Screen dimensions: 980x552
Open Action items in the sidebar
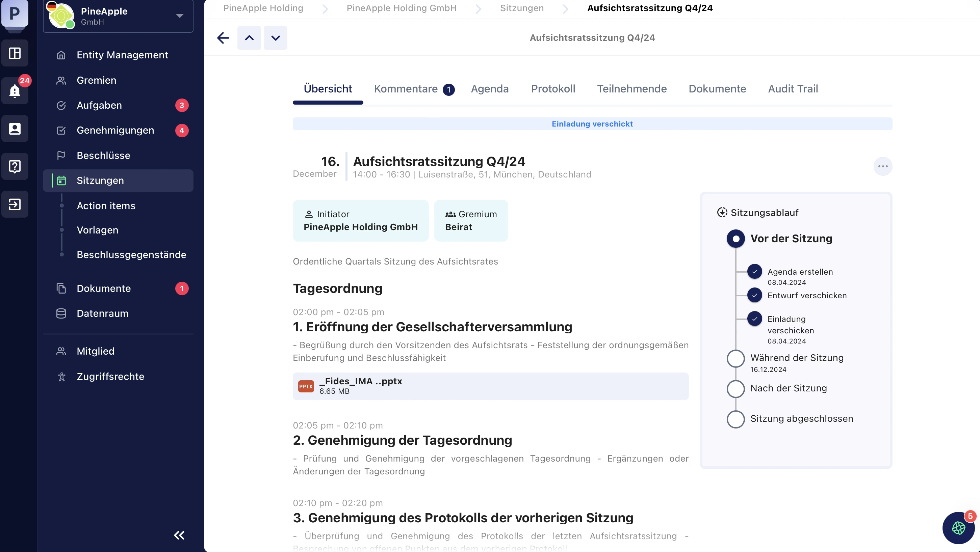tap(106, 206)
